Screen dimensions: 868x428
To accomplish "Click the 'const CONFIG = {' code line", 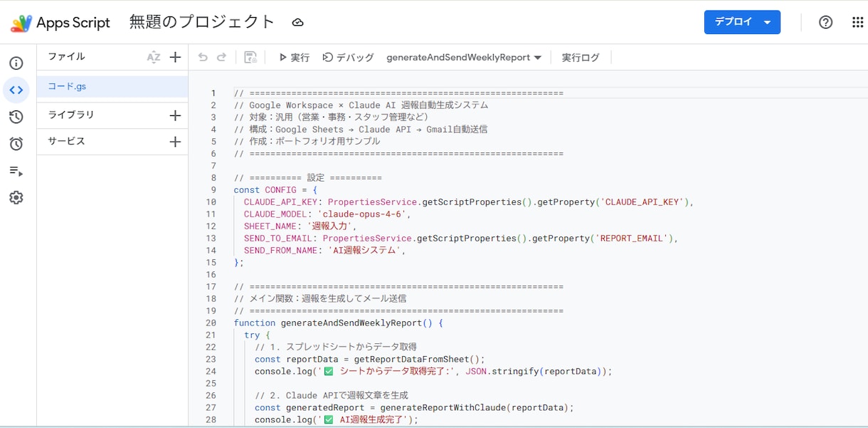I will (x=275, y=190).
